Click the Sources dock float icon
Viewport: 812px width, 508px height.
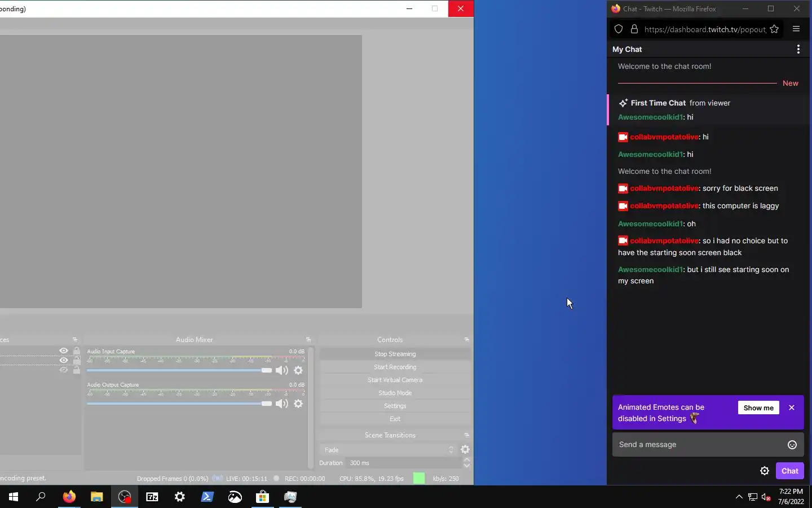click(x=75, y=340)
